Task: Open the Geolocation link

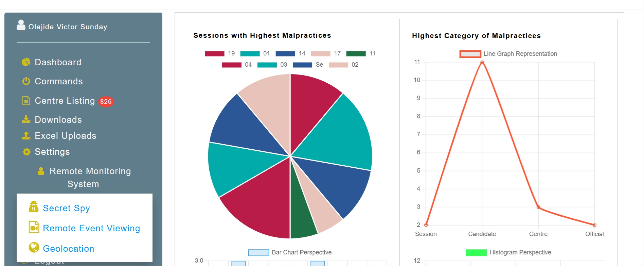Action: coord(69,249)
